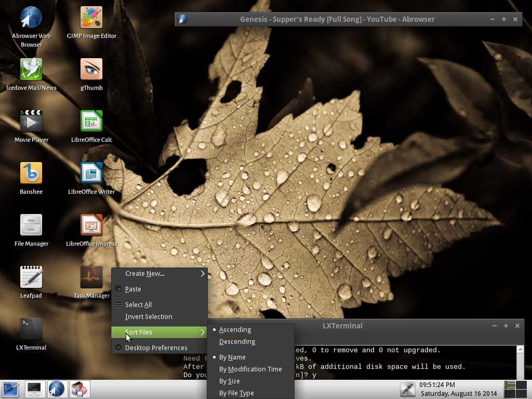Open LibreOffice Impress from the desktop
Image resolution: width=532 pixels, height=399 pixels.
[x=91, y=225]
